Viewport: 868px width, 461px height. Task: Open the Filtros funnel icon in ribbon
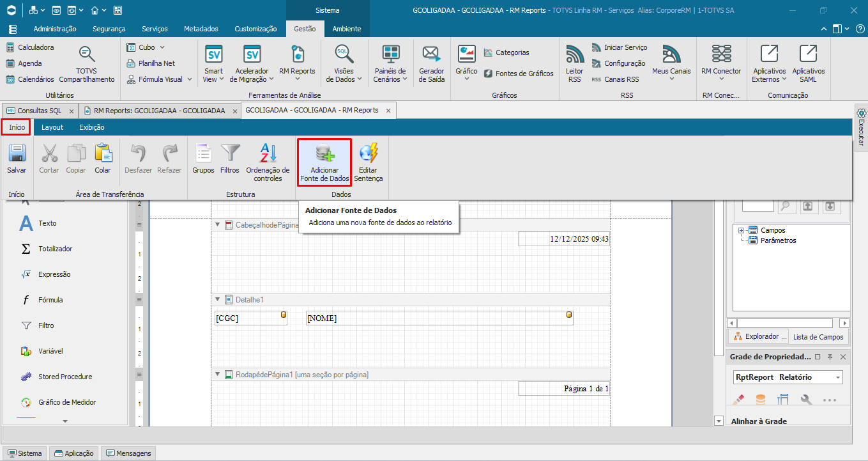pyautogui.click(x=230, y=154)
